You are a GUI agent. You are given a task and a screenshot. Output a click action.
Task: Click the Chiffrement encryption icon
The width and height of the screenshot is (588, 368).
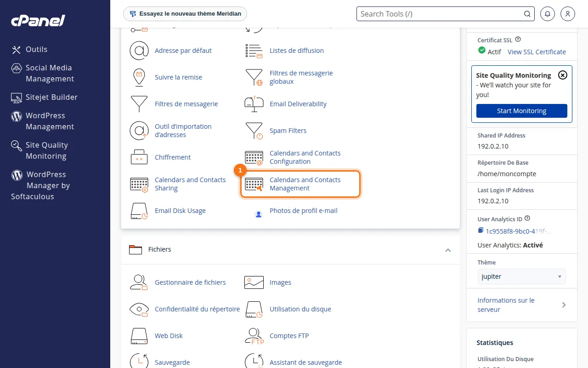(x=139, y=157)
